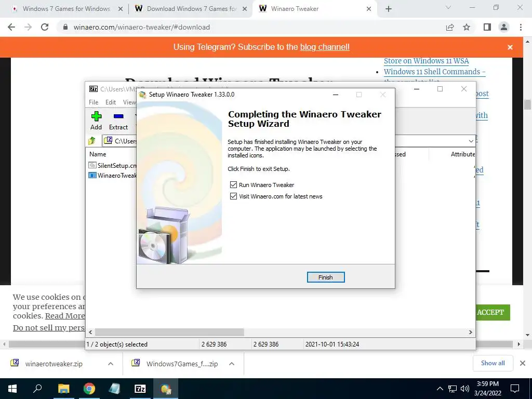Click the Read More cookie link

click(65, 316)
